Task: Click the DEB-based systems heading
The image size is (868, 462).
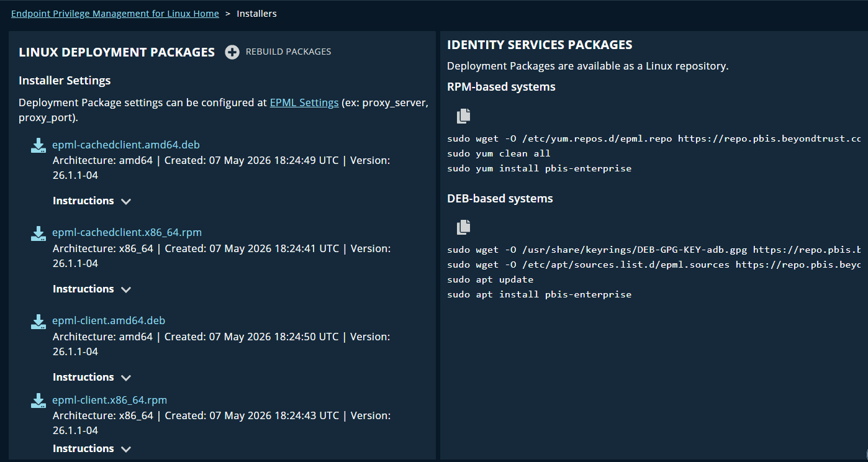Action: (x=500, y=199)
